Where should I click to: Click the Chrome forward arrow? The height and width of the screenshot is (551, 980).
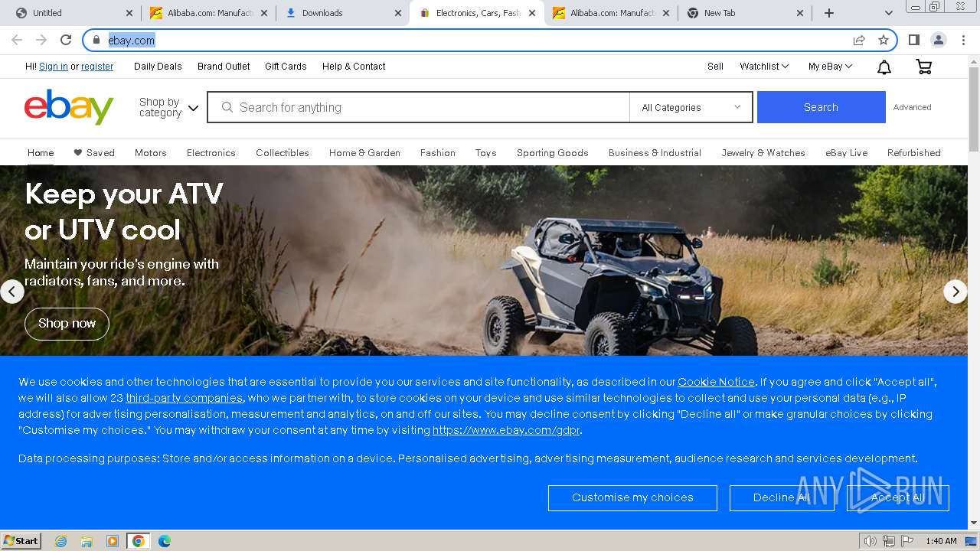coord(41,40)
